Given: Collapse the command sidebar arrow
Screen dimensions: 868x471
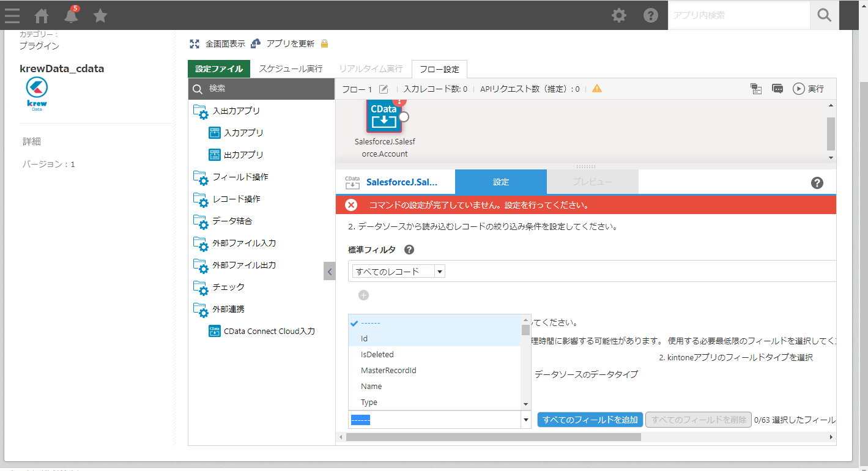Looking at the screenshot, I should 330,271.
